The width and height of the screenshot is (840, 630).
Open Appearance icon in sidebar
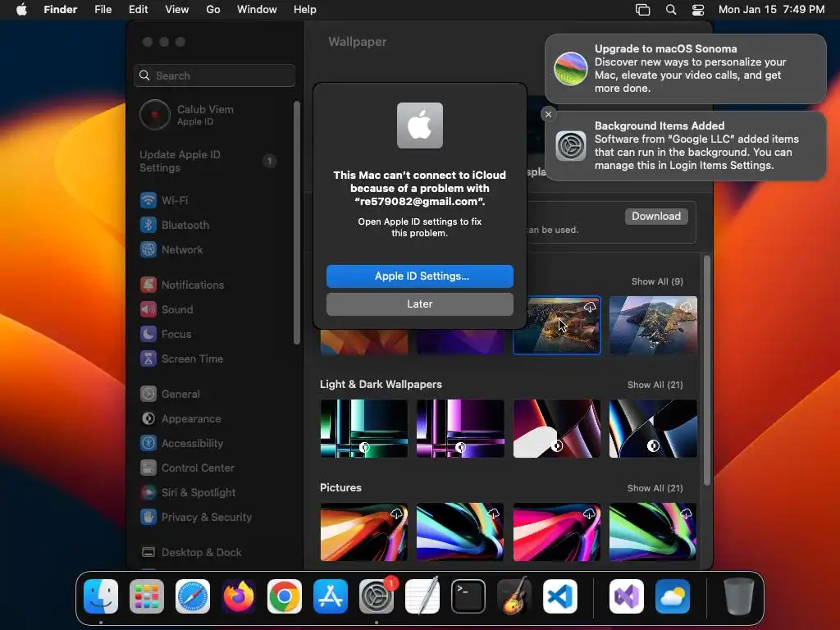[x=148, y=418]
